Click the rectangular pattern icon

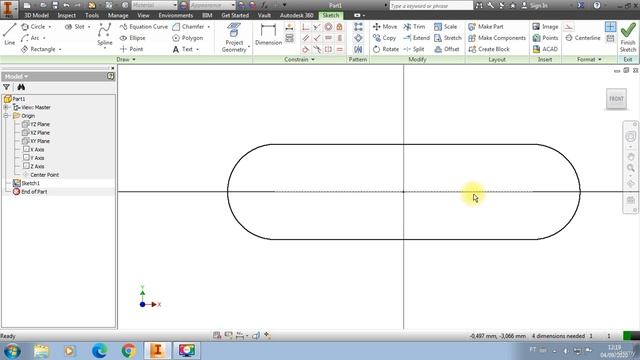click(x=358, y=27)
